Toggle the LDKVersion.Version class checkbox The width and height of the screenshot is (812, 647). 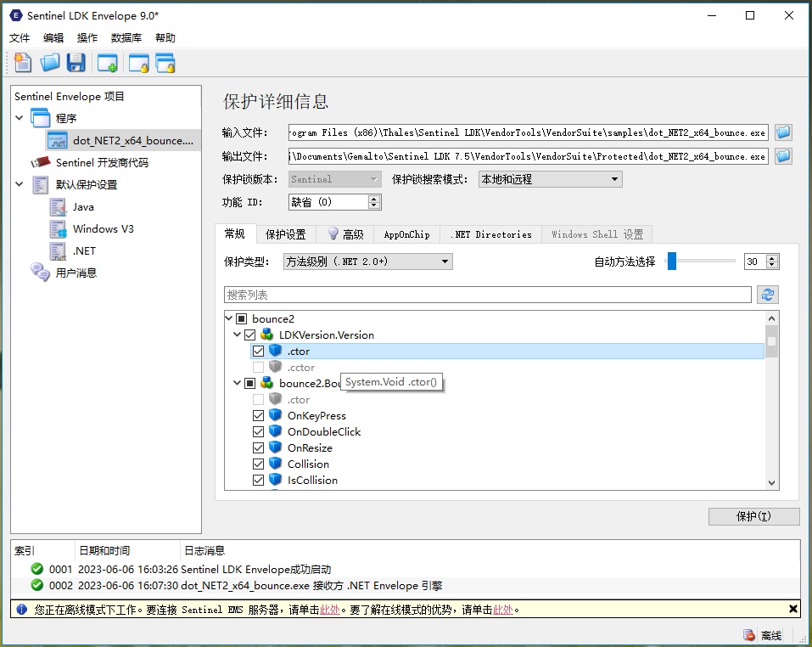[x=249, y=335]
